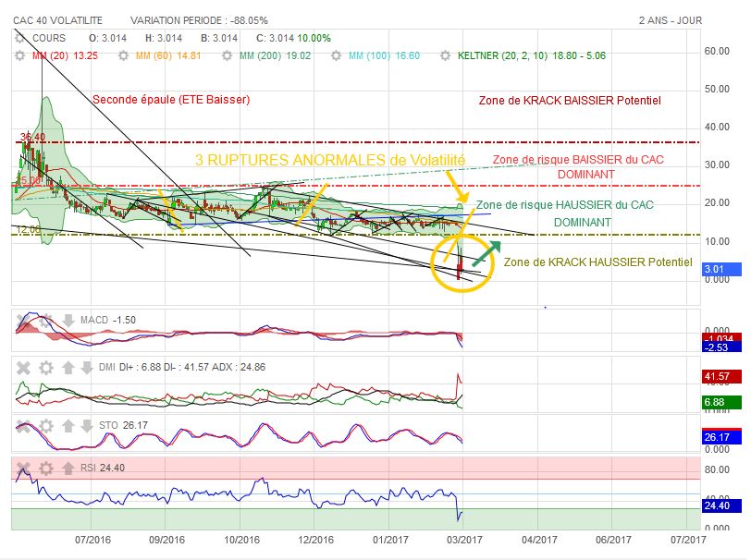
Task: Click the KELTNER (20, 2, 10) label
Action: [x=532, y=55]
